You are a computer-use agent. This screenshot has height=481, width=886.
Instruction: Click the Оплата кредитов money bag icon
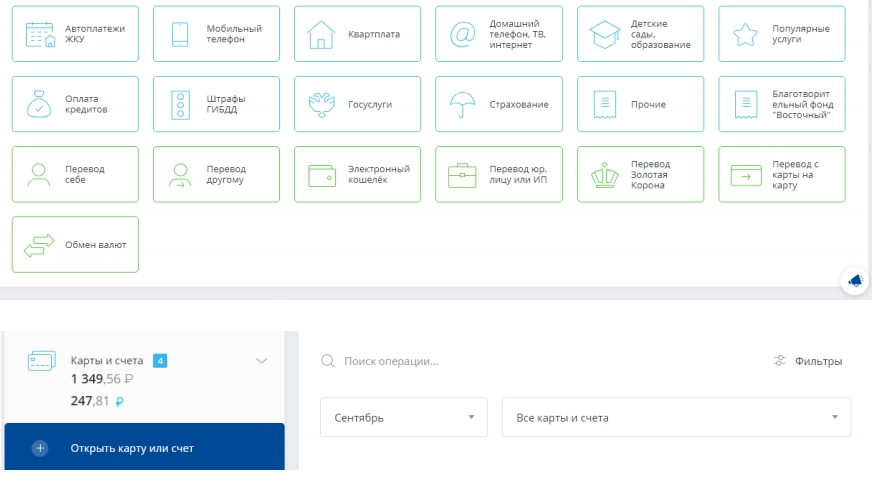tap(39, 104)
